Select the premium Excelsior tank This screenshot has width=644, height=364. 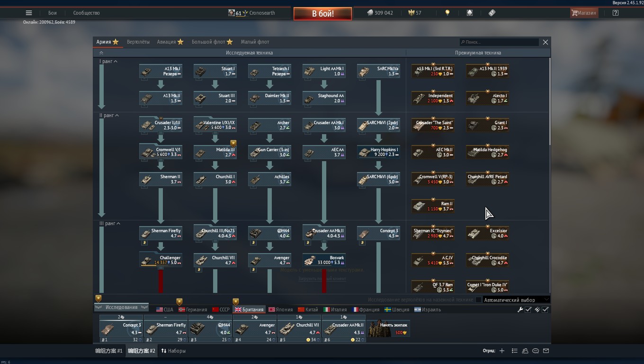pyautogui.click(x=487, y=233)
